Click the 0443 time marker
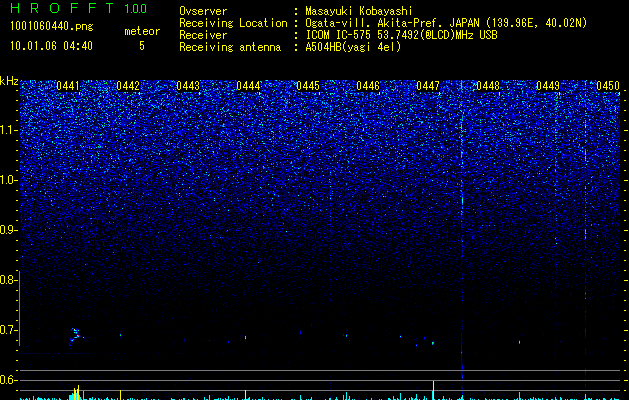 (x=188, y=86)
